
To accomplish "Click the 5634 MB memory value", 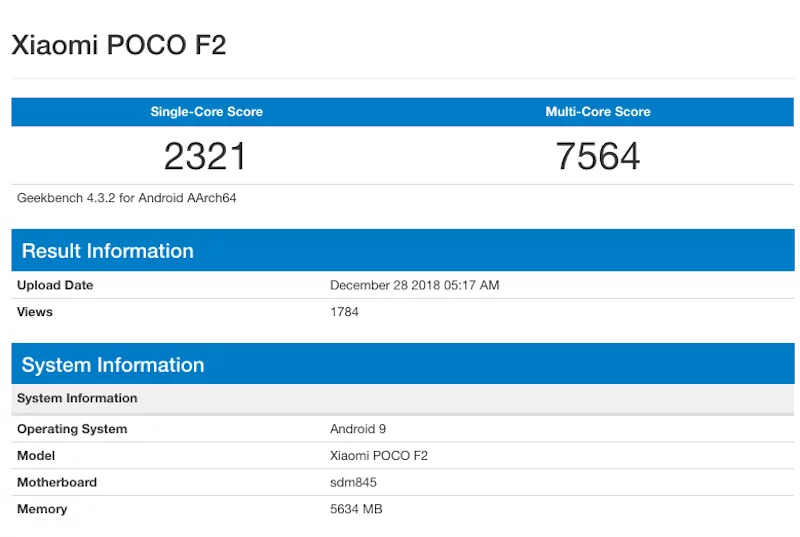I will click(356, 508).
